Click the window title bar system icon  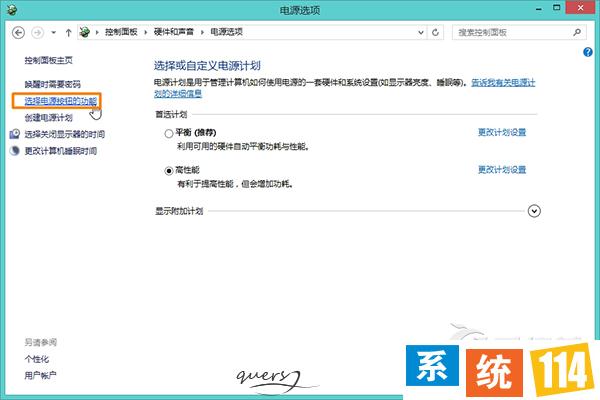tap(11, 9)
